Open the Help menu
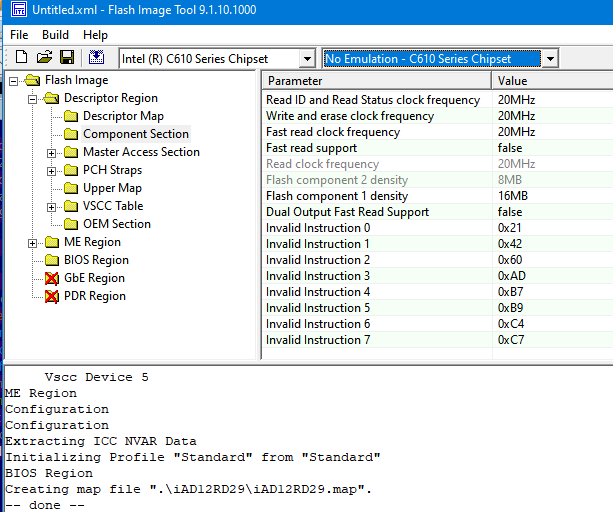 pos(95,35)
